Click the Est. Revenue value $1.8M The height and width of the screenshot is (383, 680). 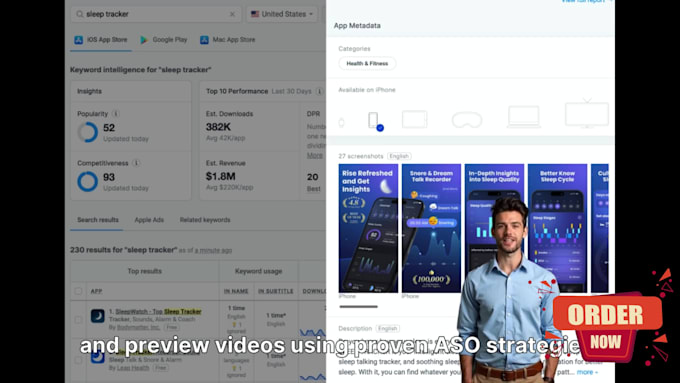(x=220, y=177)
